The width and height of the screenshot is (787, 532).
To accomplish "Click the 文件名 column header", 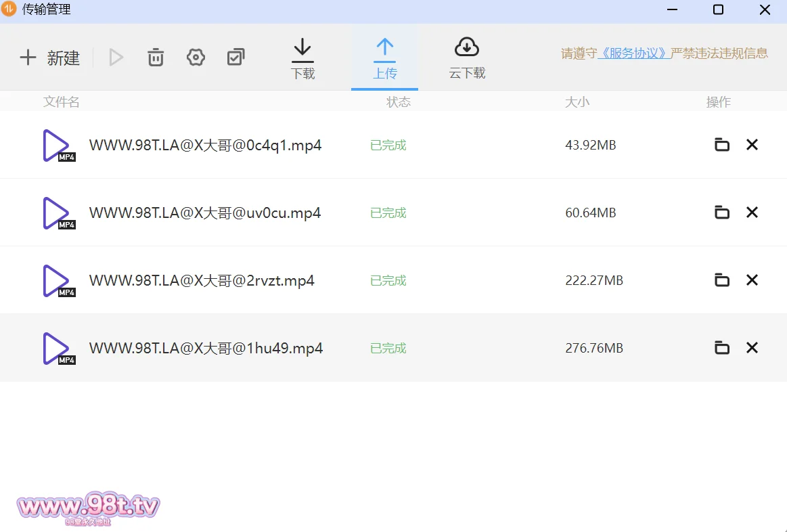I will coord(62,102).
